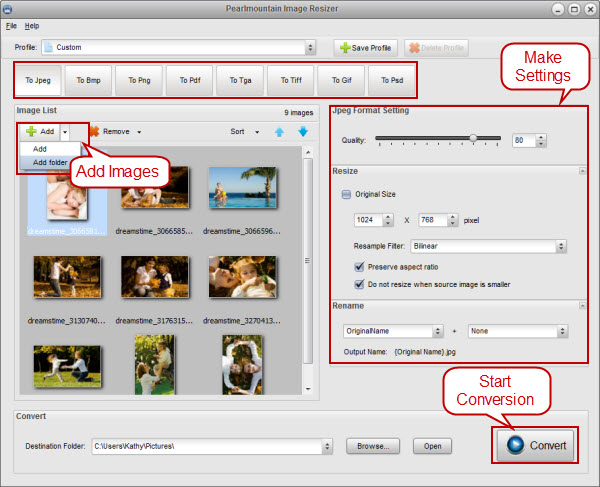The height and width of the screenshot is (487, 600).
Task: Click the Save Profile button
Action: click(366, 47)
